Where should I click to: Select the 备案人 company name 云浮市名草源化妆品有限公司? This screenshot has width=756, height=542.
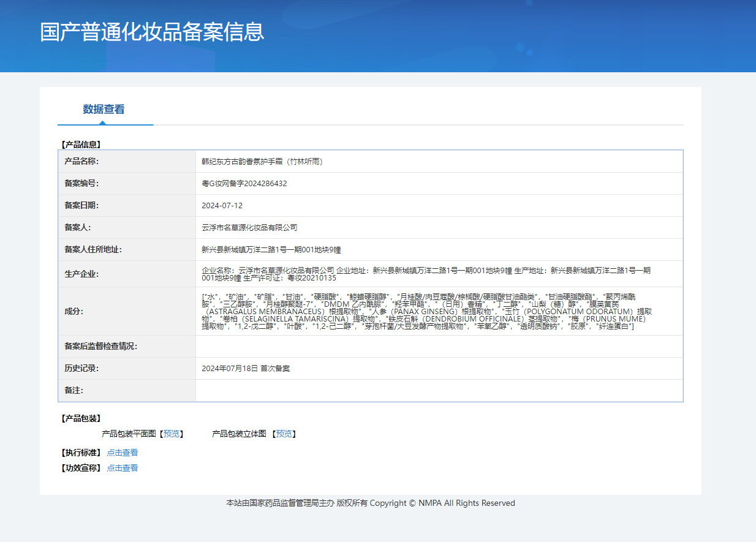pyautogui.click(x=249, y=228)
